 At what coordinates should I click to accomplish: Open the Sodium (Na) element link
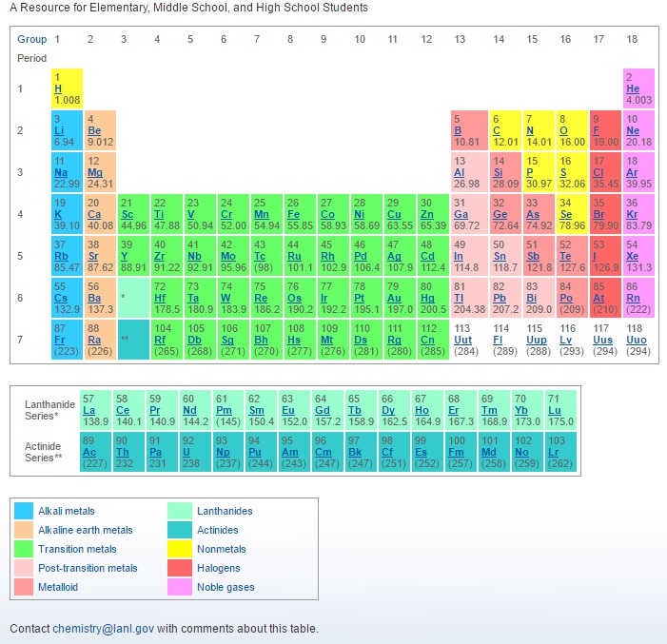click(x=61, y=172)
